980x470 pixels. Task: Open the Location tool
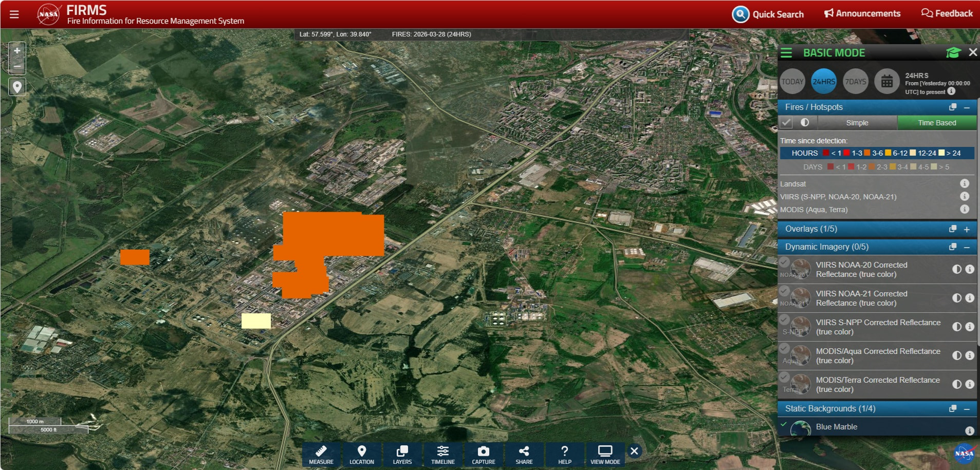click(x=362, y=454)
